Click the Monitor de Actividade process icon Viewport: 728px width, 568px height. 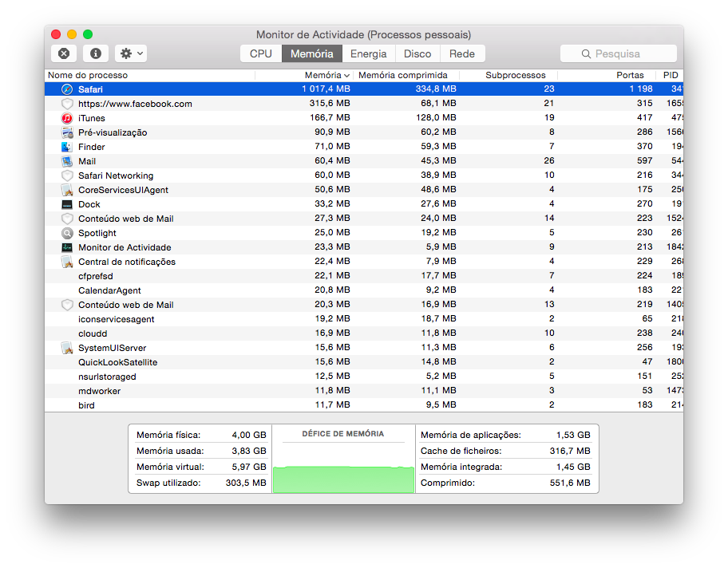(67, 247)
